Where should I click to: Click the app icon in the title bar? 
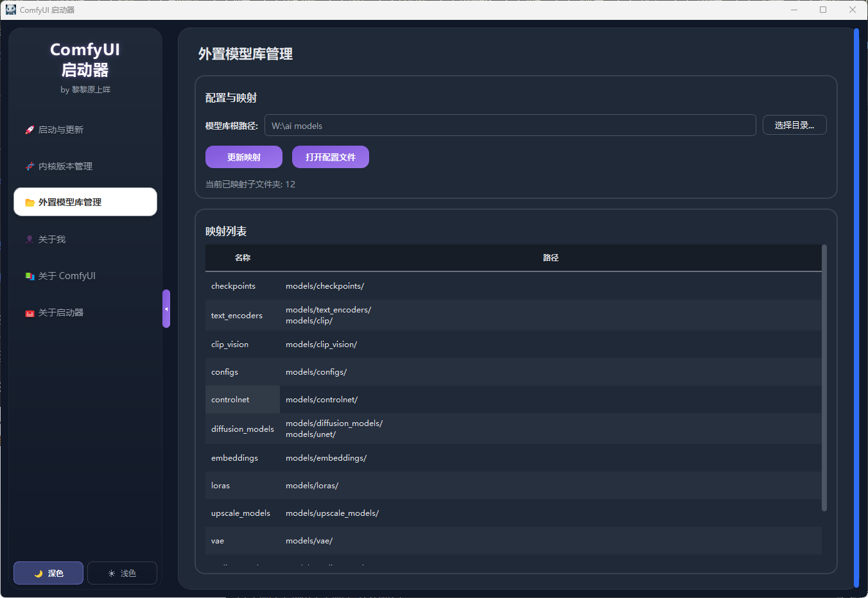[x=11, y=10]
